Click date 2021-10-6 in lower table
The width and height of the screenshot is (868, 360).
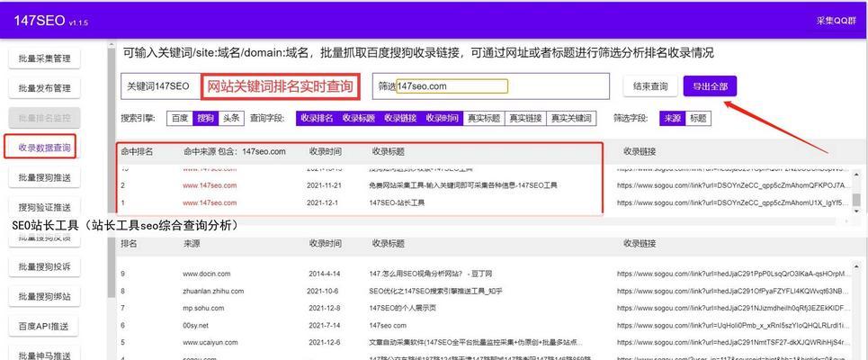(x=324, y=291)
